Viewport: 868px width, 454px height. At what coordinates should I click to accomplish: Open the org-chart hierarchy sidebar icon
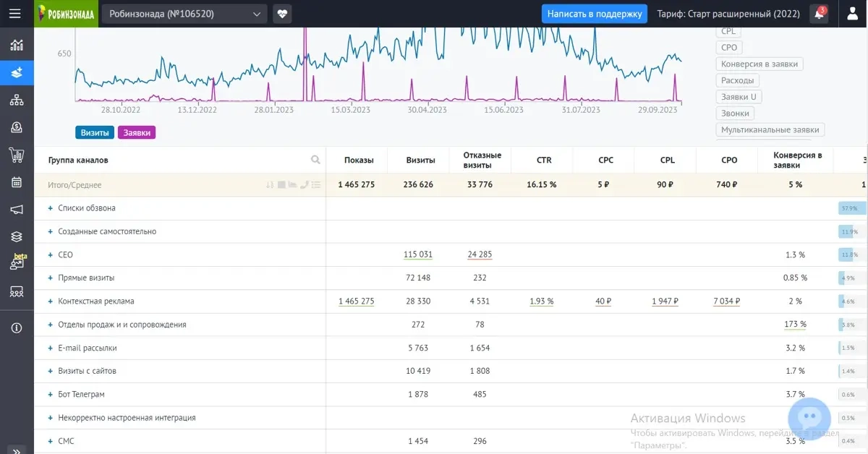coord(17,100)
